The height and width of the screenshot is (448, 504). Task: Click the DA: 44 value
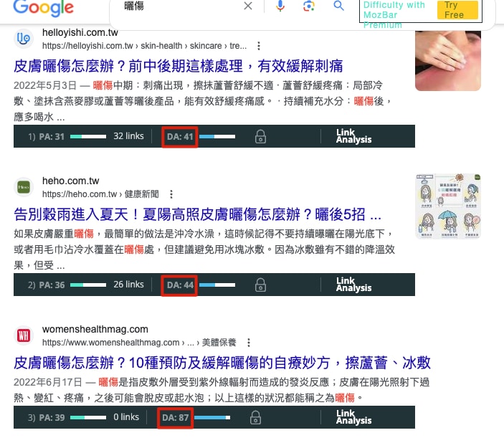coord(180,285)
